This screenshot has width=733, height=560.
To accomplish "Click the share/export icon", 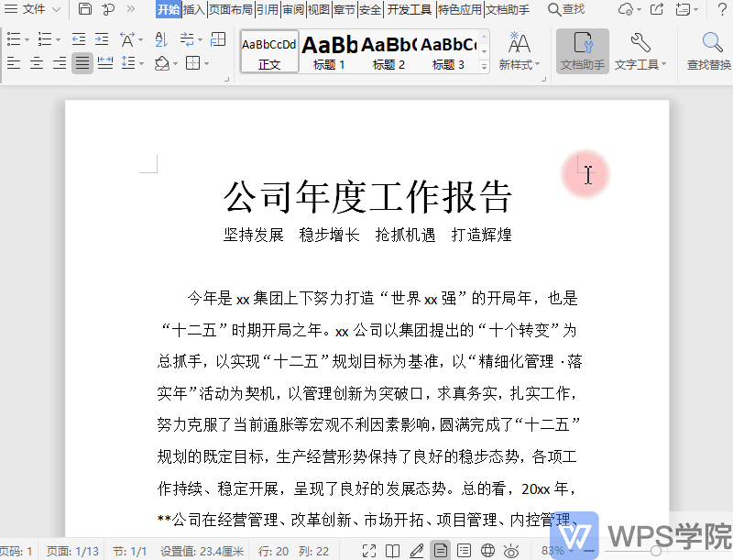I will click(x=657, y=9).
